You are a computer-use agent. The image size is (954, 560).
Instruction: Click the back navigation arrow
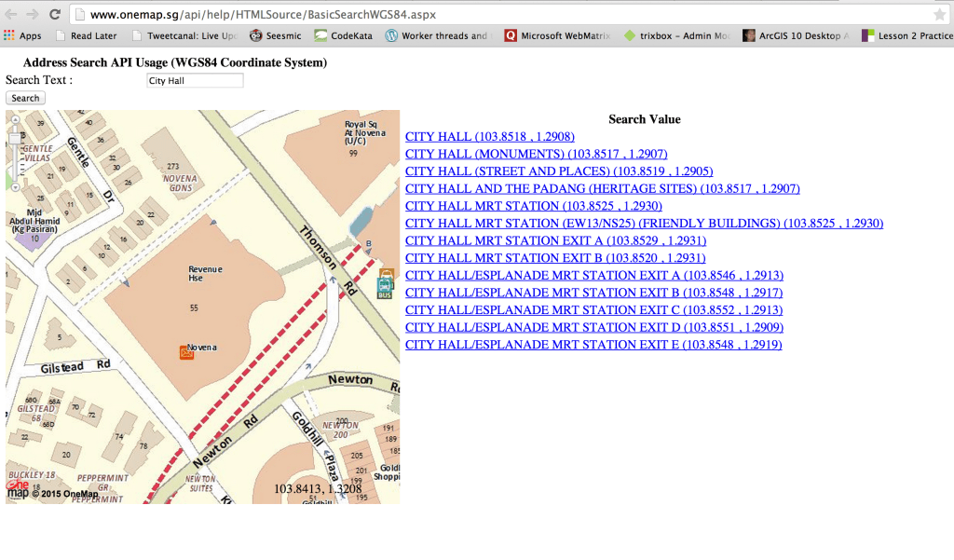point(11,14)
